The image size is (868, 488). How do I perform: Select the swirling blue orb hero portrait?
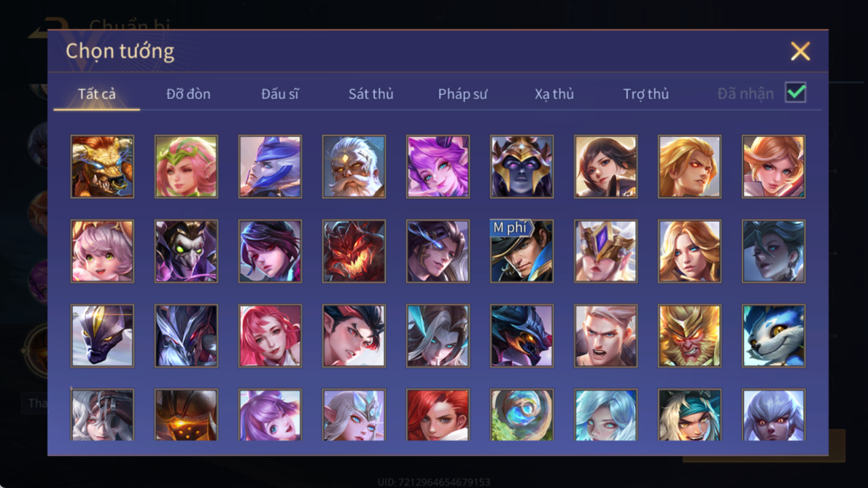click(x=522, y=415)
